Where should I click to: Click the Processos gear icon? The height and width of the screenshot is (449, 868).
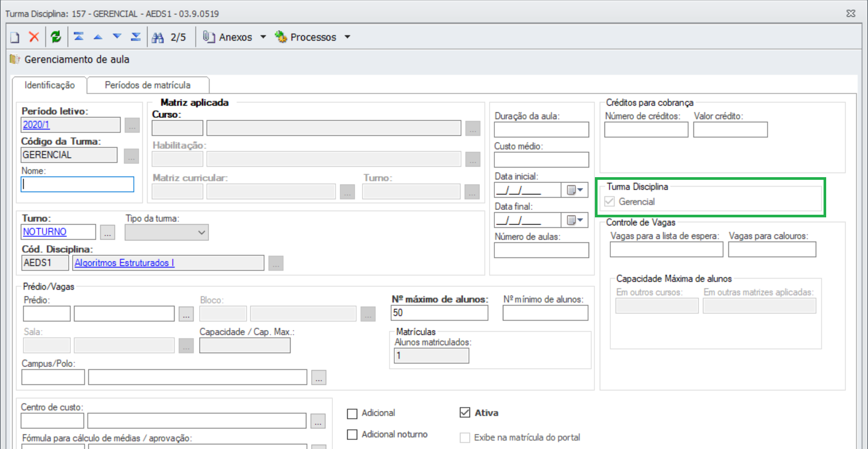(281, 36)
